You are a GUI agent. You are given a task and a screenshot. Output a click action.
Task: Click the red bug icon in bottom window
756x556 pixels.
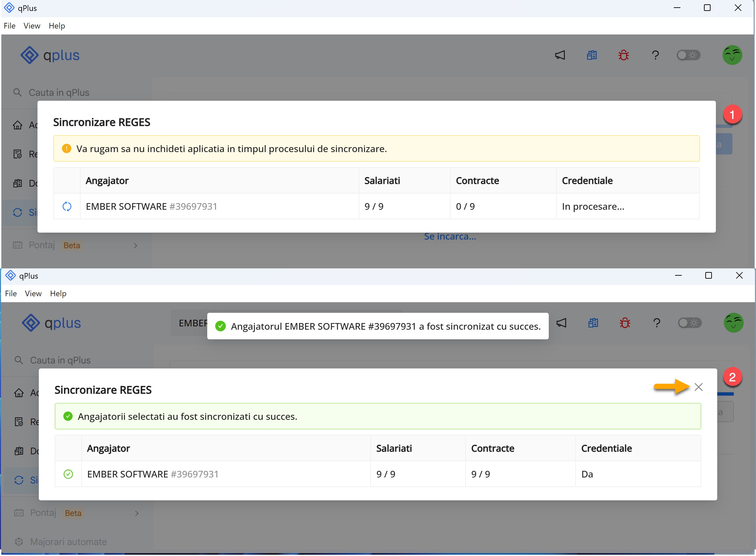[x=625, y=323]
